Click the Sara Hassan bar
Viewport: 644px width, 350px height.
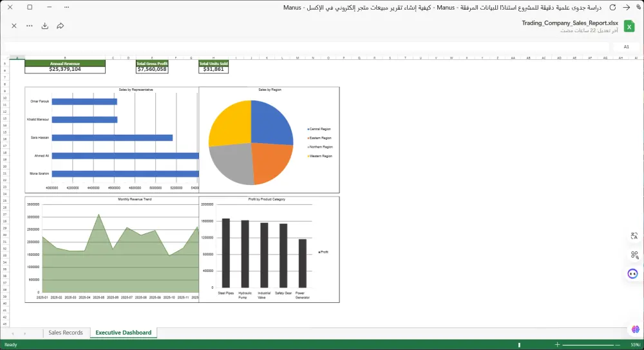[x=112, y=138]
